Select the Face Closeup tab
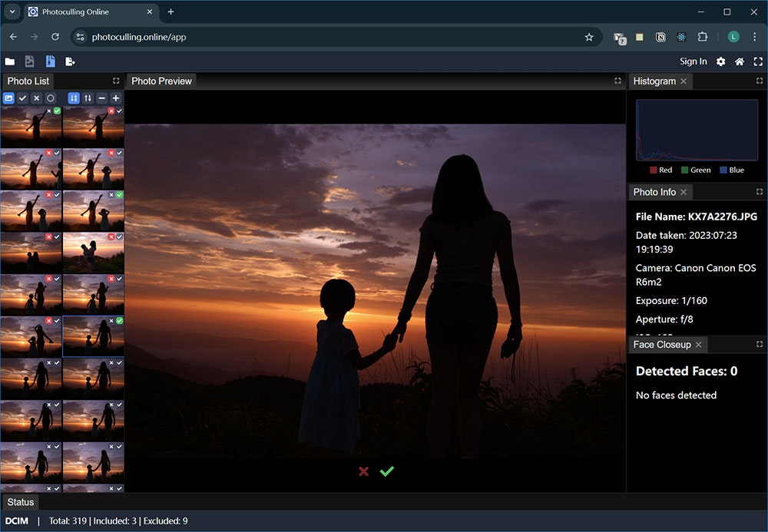Image resolution: width=768 pixels, height=532 pixels. click(662, 345)
